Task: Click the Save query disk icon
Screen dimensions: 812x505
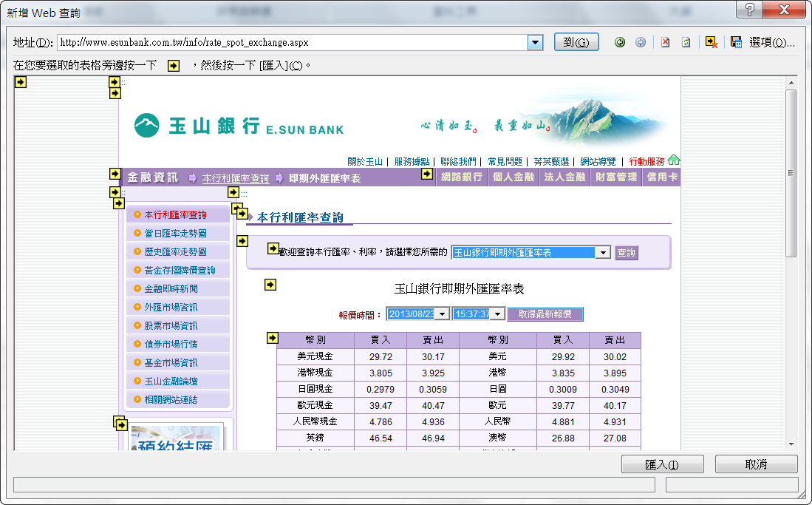Action: click(x=736, y=43)
